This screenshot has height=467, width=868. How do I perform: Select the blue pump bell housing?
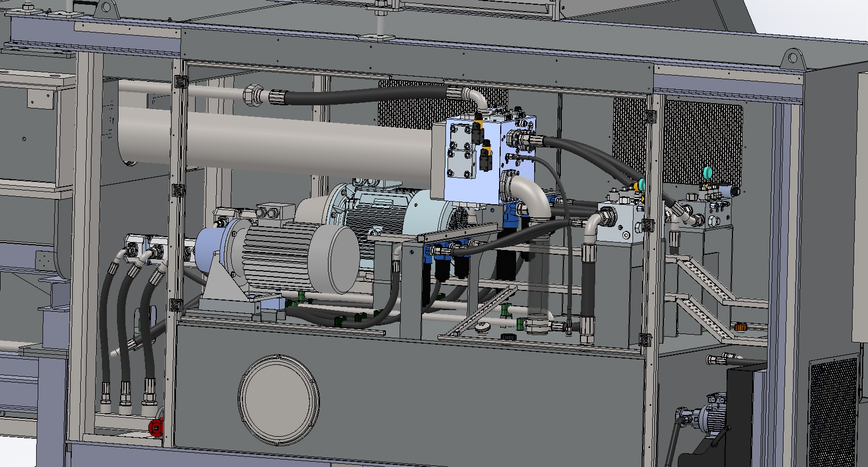click(213, 250)
